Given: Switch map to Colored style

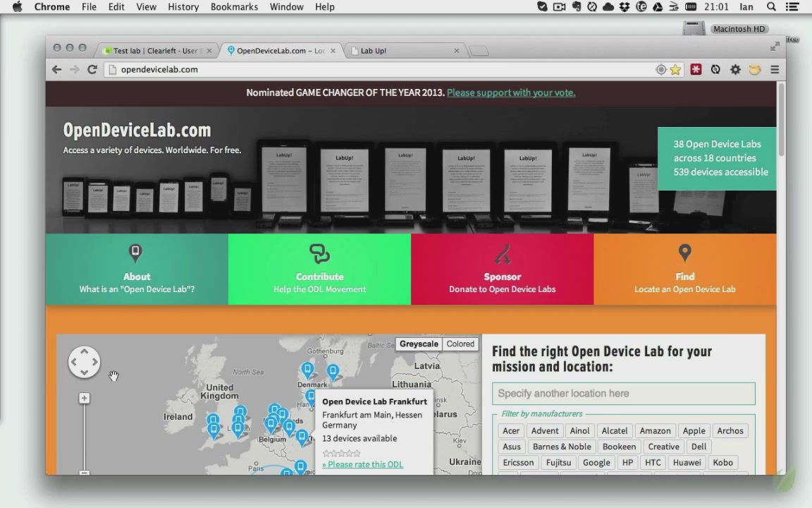Looking at the screenshot, I should tap(460, 344).
